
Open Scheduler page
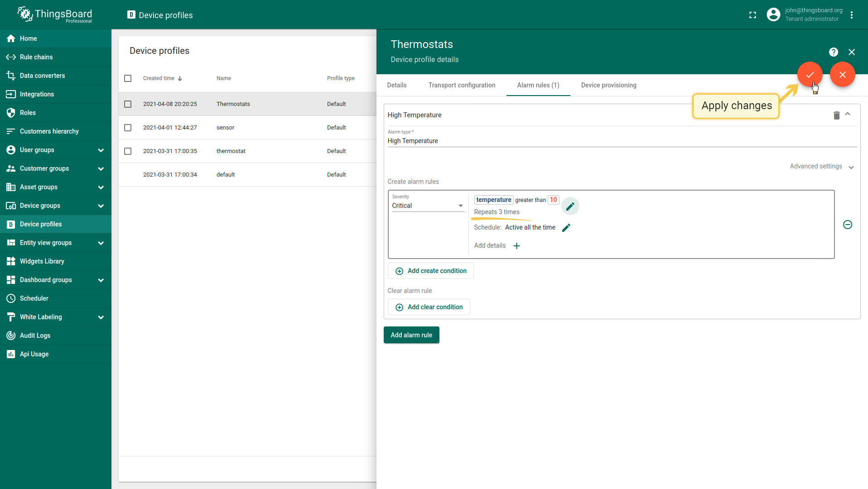tap(56, 298)
